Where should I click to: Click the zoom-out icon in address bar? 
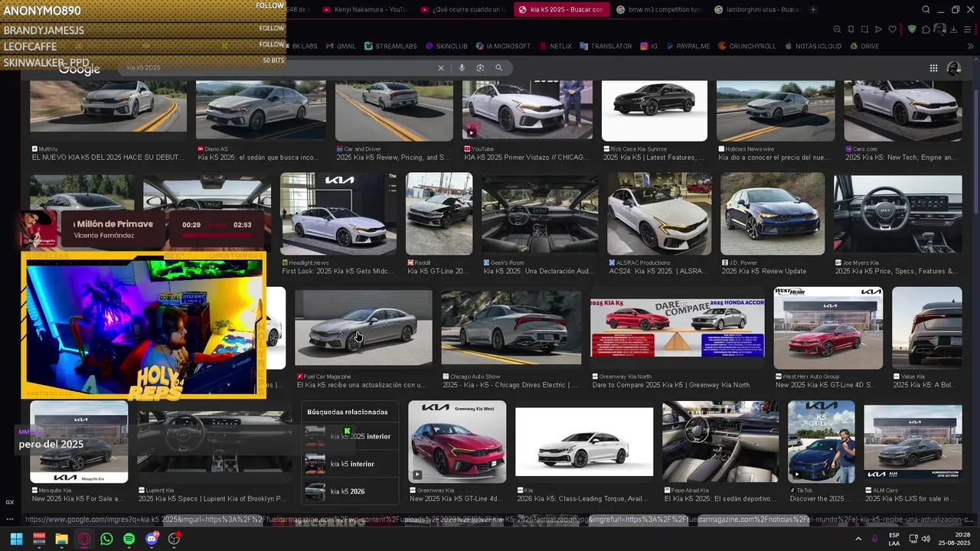(x=837, y=29)
